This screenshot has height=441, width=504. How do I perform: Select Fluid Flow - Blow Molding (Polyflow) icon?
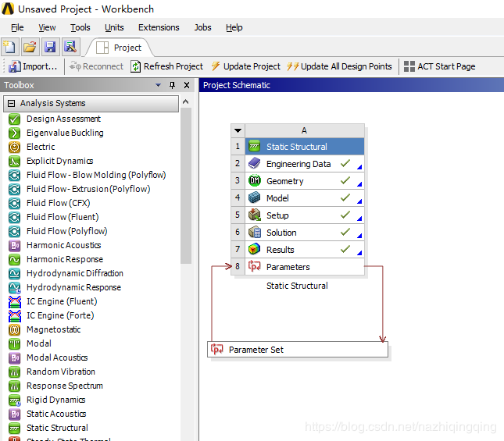pyautogui.click(x=15, y=176)
